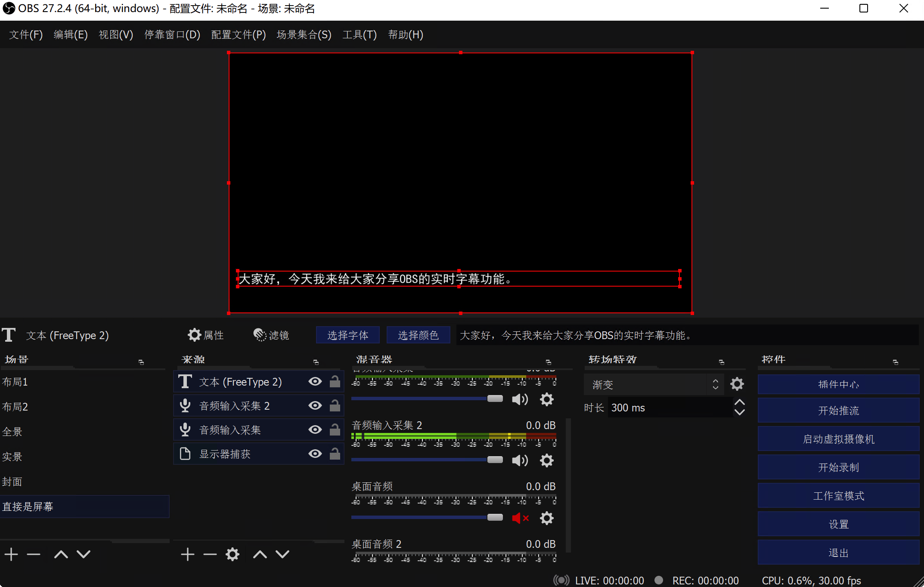924x587 pixels.
Task: Click the 选择字体 button
Action: click(x=347, y=335)
